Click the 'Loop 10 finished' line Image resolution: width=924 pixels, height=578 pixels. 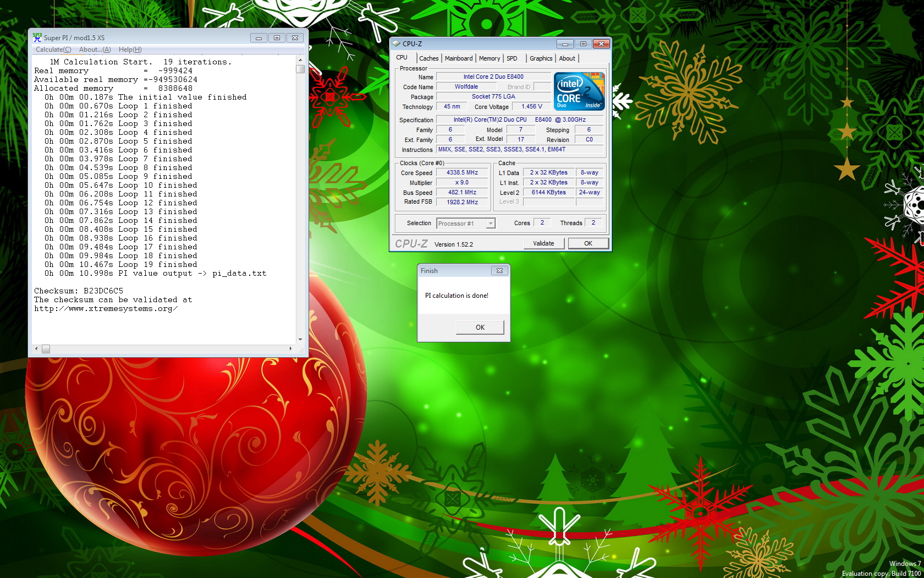pyautogui.click(x=120, y=185)
